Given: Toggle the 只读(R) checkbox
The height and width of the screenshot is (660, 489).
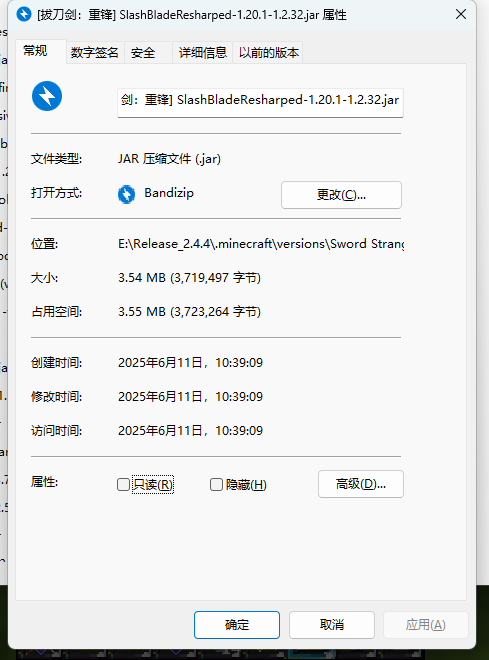Looking at the screenshot, I should pos(123,484).
